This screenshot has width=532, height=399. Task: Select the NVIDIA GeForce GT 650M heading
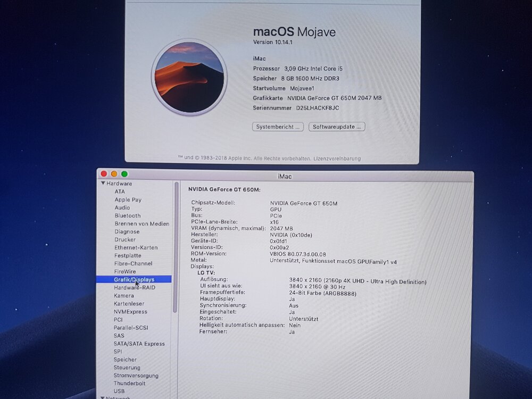(x=224, y=189)
